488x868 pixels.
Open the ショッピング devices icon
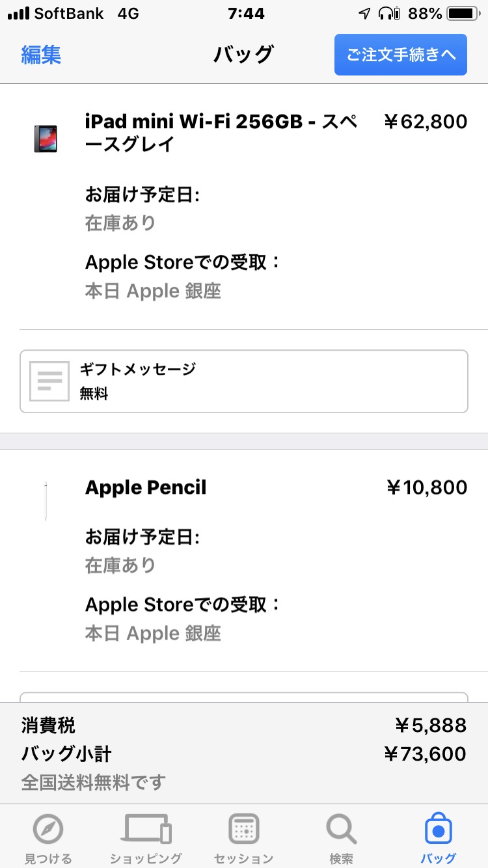[146, 830]
